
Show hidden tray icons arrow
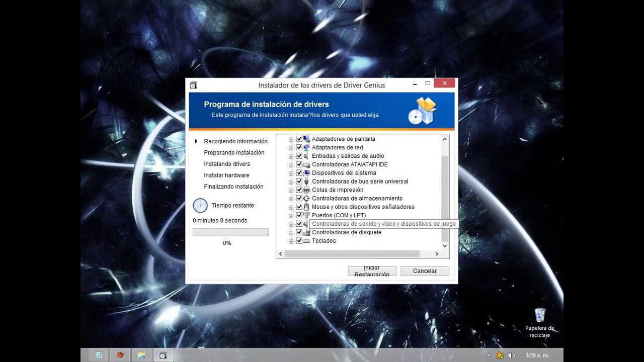(489, 355)
